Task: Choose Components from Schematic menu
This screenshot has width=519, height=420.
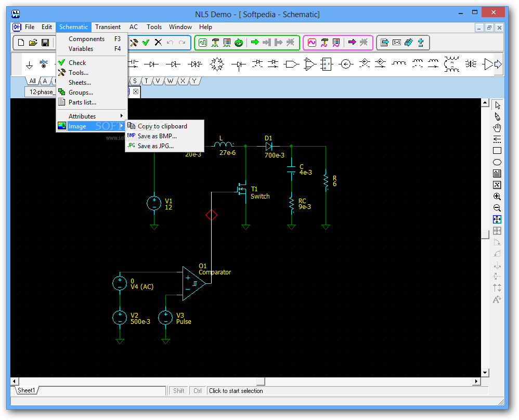Action: click(x=92, y=38)
